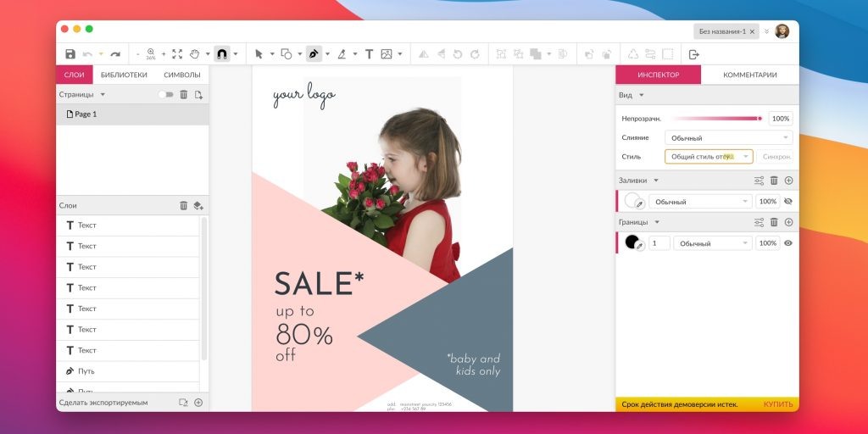Viewport: 868px width, 434px height.
Task: Switch to the Библиотеки tab
Action: [x=124, y=75]
